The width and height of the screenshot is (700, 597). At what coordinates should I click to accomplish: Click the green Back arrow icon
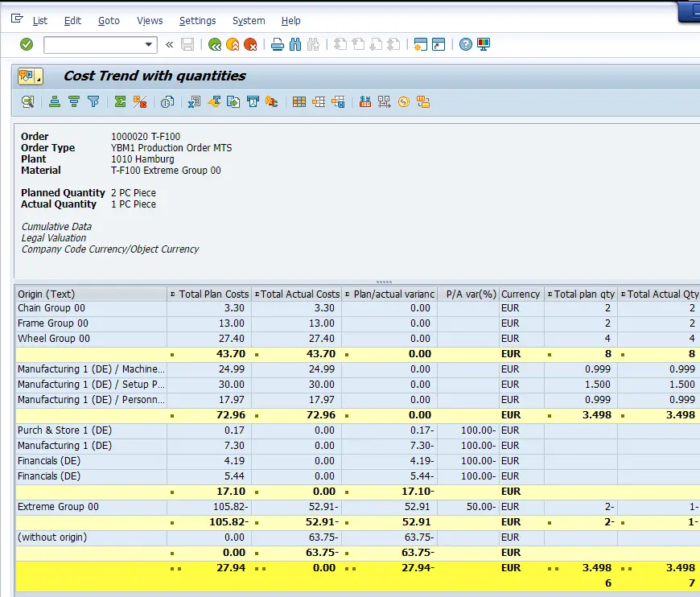coord(214,44)
